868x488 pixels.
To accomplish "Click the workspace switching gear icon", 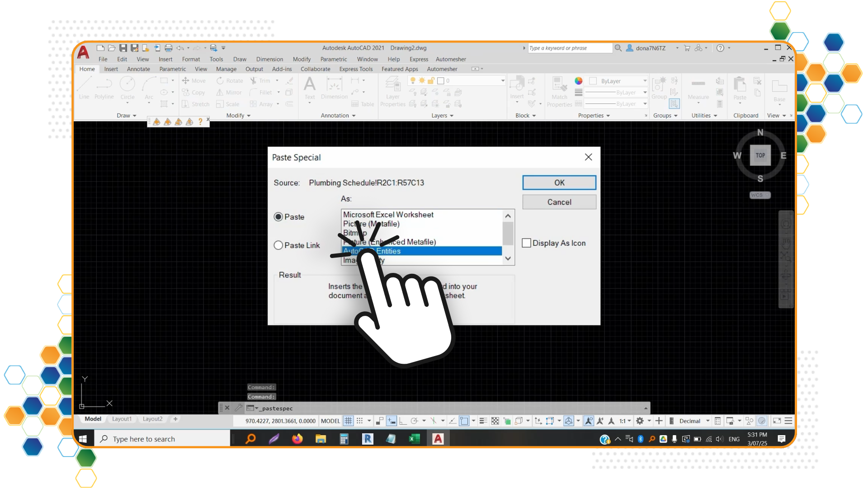I will point(640,421).
